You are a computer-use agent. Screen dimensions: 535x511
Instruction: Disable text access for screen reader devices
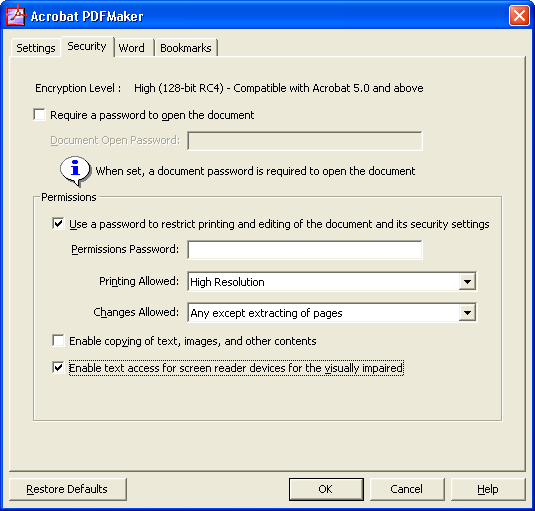click(x=58, y=368)
